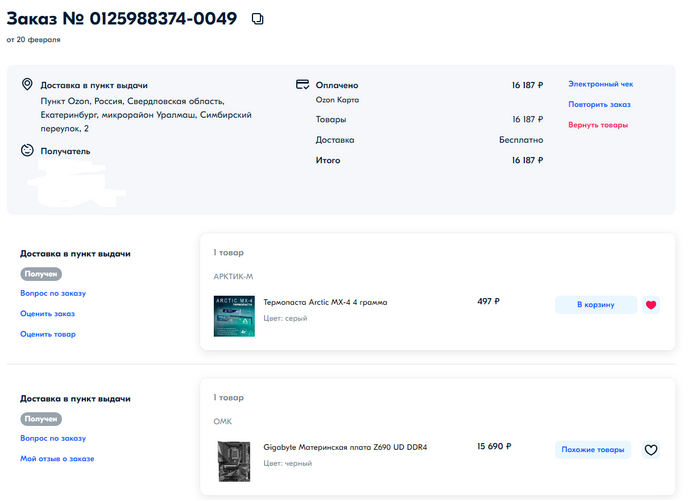Open product title Термопаста Arctic MX-4 4 грамма
The image size is (700, 501).
pos(325,302)
